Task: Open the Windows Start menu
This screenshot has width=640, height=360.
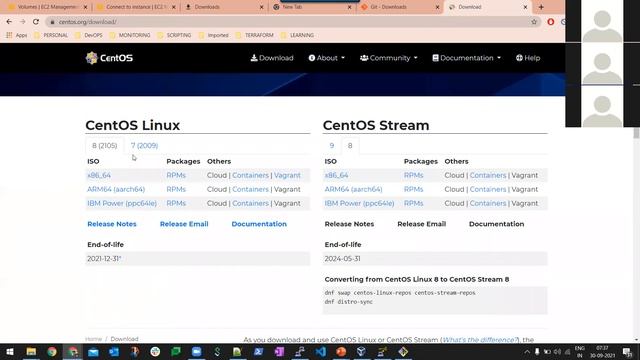Action: 10,351
